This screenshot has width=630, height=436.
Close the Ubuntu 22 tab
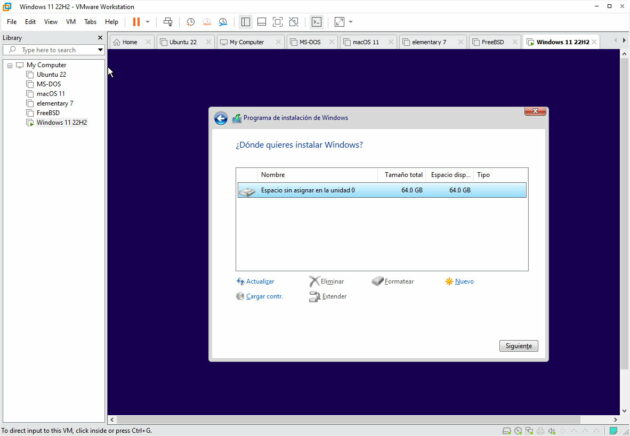[208, 42]
